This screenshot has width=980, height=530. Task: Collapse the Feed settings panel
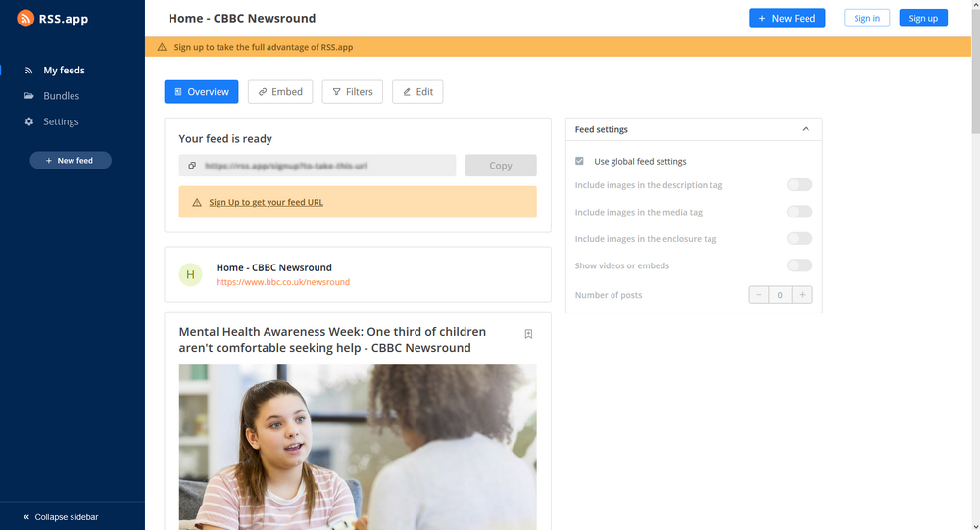point(806,129)
